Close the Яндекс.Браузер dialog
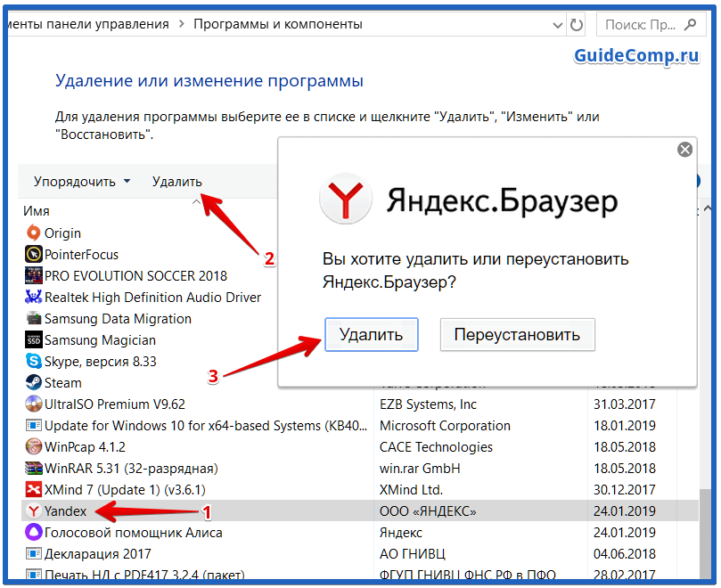The image size is (721, 588). click(x=684, y=150)
